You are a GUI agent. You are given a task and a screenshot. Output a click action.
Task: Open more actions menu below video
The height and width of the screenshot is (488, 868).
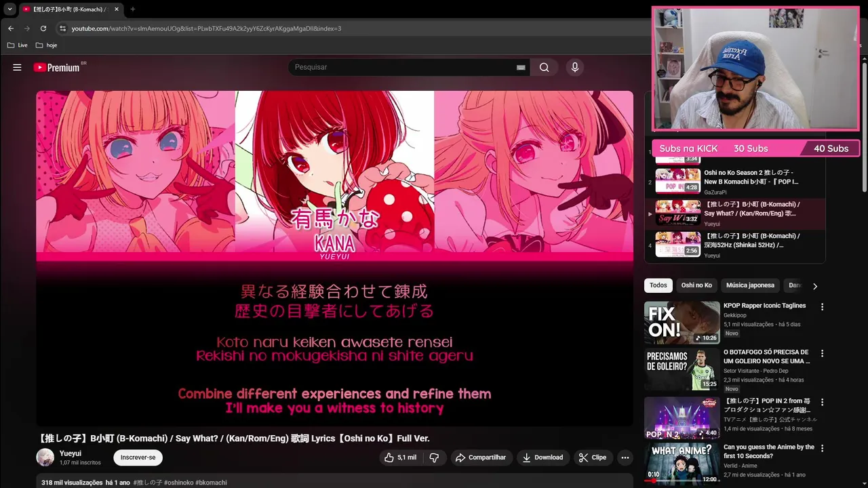(x=625, y=457)
